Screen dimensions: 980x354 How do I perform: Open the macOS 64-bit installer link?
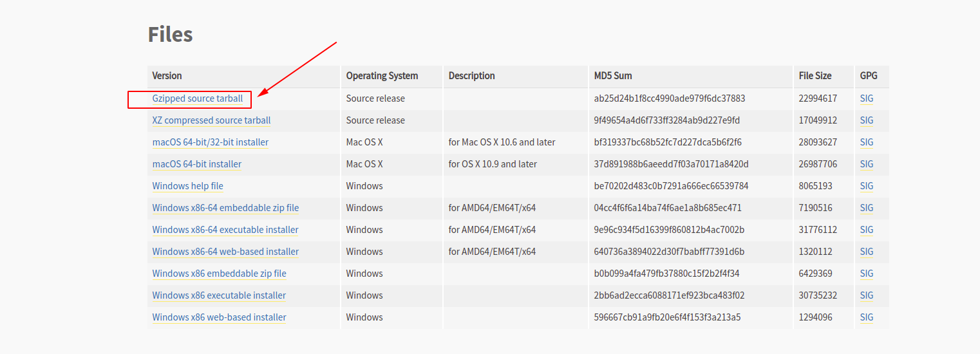(x=196, y=164)
